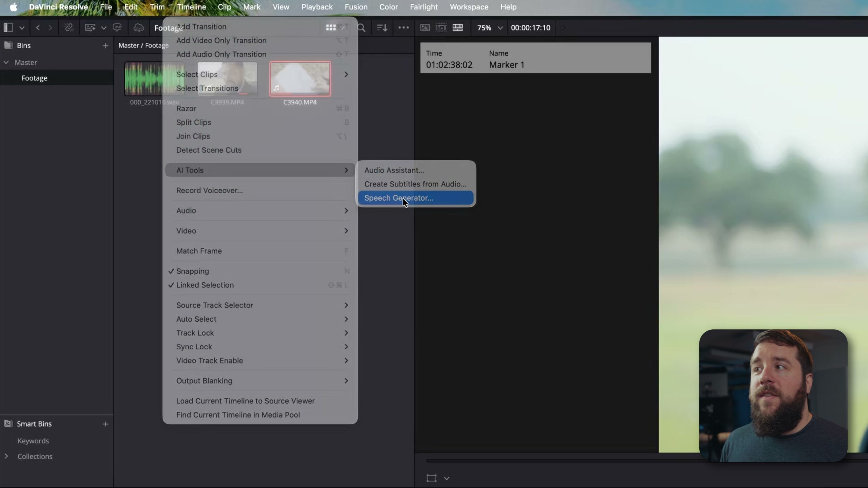868x488 pixels.
Task: Go back with the left navigation arrow
Action: pos(38,27)
